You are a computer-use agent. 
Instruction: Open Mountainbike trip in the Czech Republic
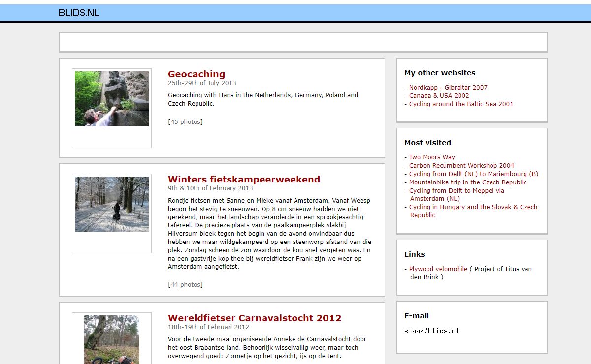(468, 182)
